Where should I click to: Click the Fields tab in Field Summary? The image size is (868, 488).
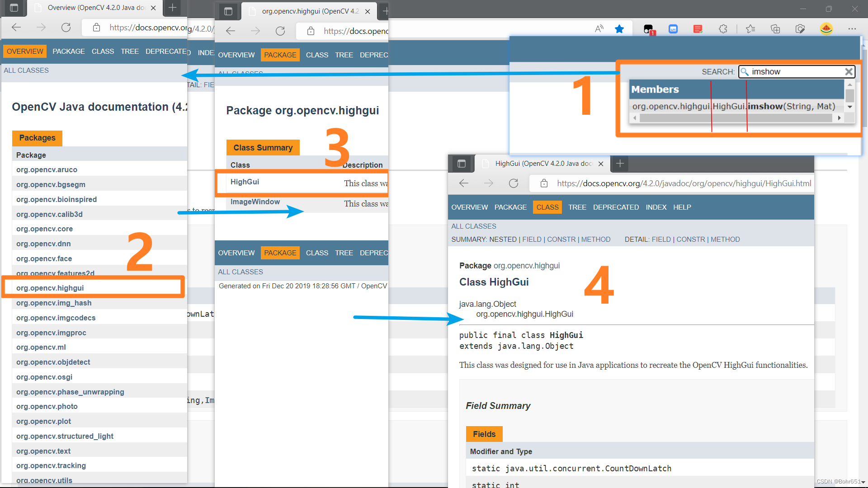click(484, 434)
